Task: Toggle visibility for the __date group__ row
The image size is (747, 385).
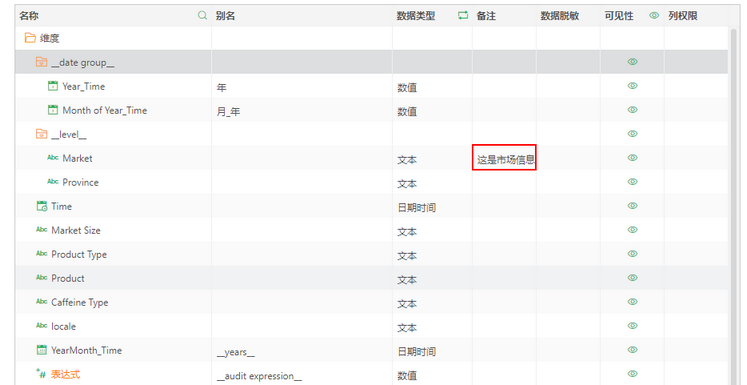Action: pyautogui.click(x=632, y=61)
